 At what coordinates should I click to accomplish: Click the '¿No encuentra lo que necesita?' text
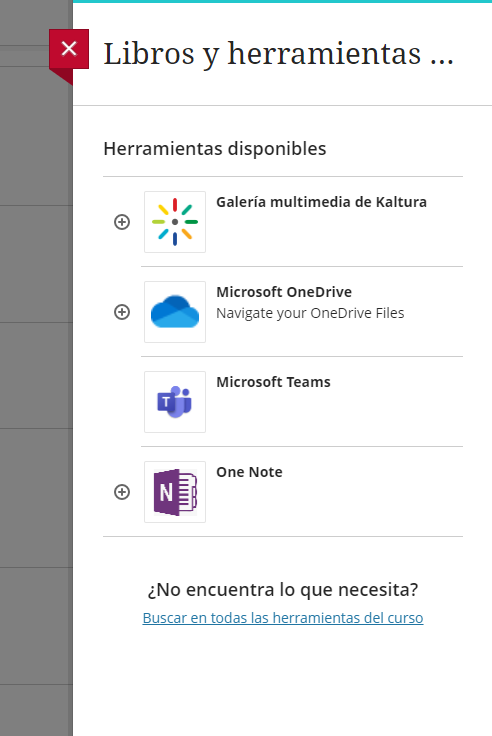point(283,590)
